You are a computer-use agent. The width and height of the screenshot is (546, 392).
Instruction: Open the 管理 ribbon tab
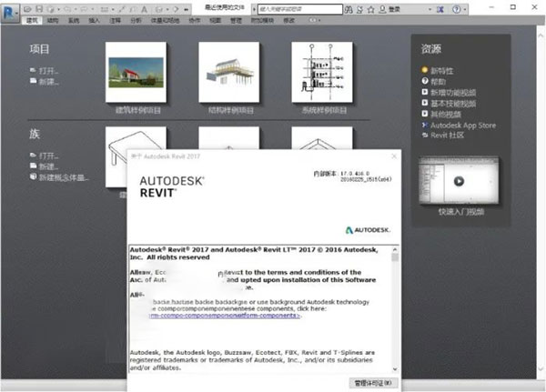(x=236, y=21)
